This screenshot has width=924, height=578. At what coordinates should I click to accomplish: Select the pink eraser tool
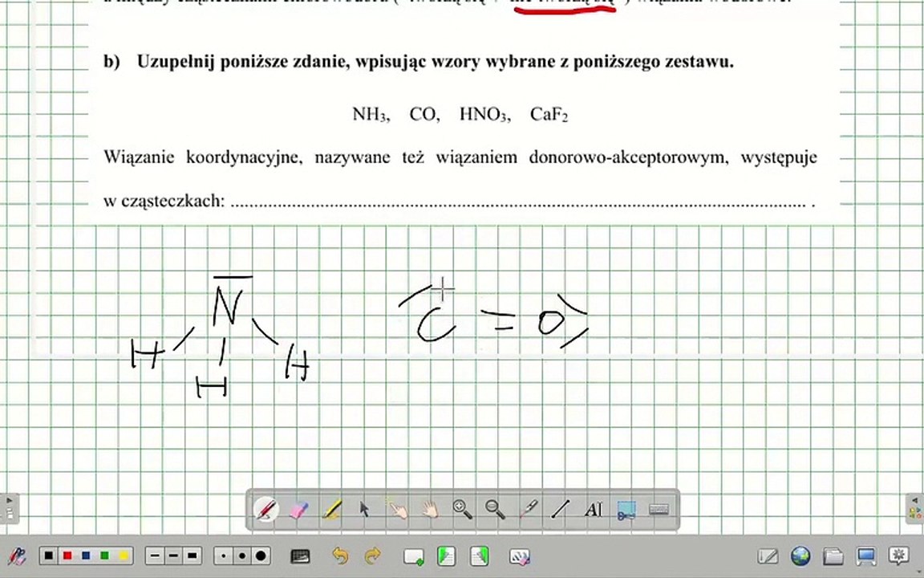pyautogui.click(x=299, y=510)
